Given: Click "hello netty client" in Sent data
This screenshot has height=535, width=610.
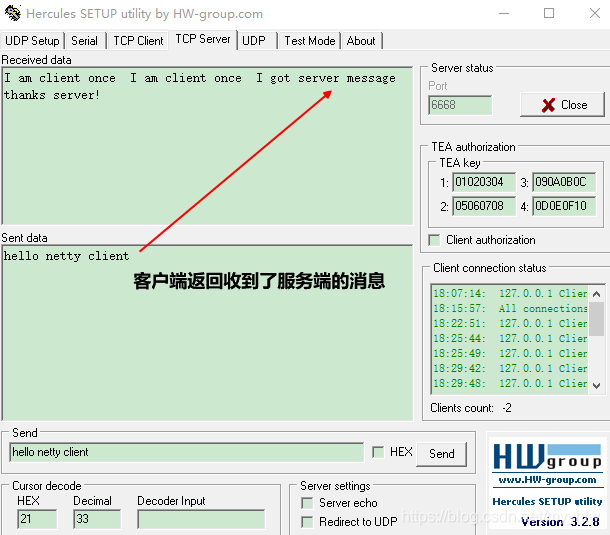Looking at the screenshot, I should [x=66, y=256].
